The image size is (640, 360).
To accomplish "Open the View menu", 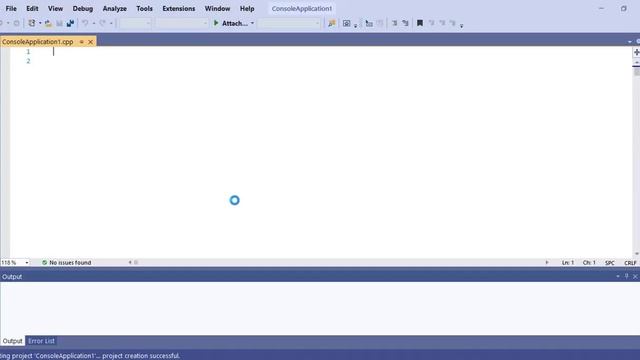I will click(56, 9).
